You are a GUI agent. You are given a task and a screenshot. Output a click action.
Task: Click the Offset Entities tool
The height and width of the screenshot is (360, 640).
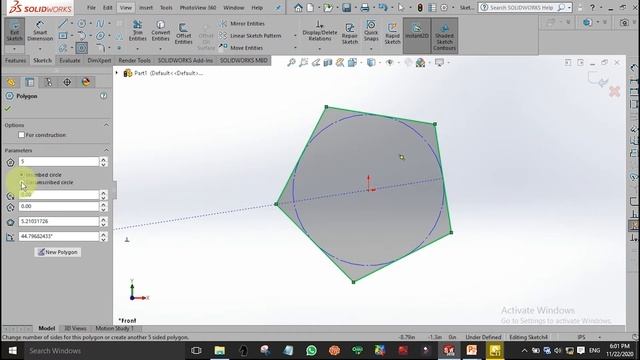tap(183, 33)
